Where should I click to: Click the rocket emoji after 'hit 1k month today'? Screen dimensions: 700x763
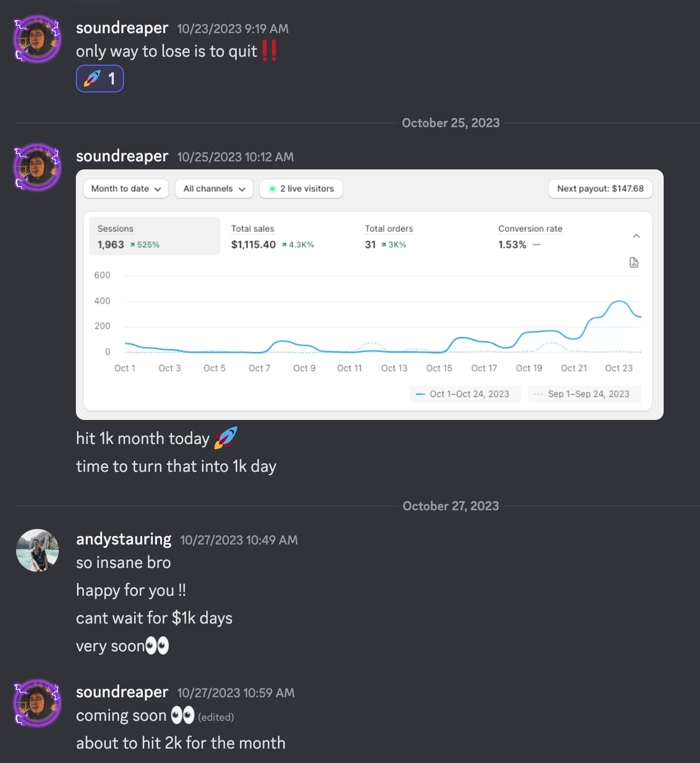pyautogui.click(x=225, y=438)
